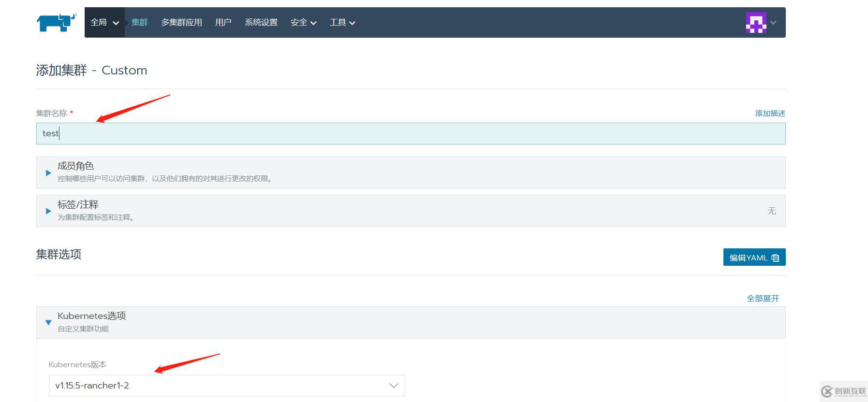
Task: Click the 全部展开 expand all link
Action: click(x=763, y=298)
